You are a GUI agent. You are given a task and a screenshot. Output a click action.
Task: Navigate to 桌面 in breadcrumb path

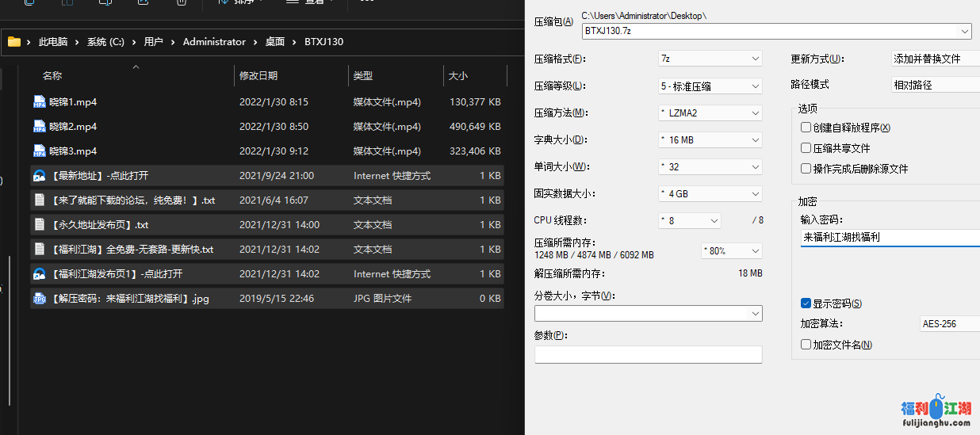pyautogui.click(x=274, y=42)
